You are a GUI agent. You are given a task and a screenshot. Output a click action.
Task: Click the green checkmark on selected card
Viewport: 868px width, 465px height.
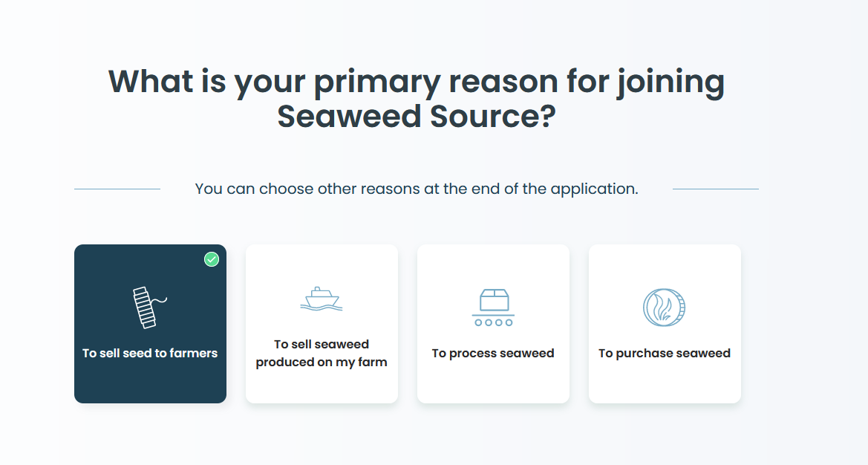pos(212,259)
